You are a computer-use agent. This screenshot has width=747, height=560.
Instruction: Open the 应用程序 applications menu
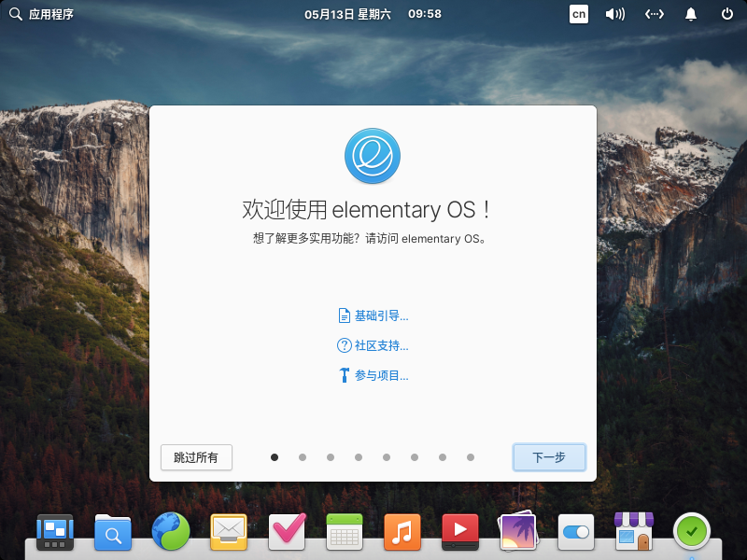42,14
